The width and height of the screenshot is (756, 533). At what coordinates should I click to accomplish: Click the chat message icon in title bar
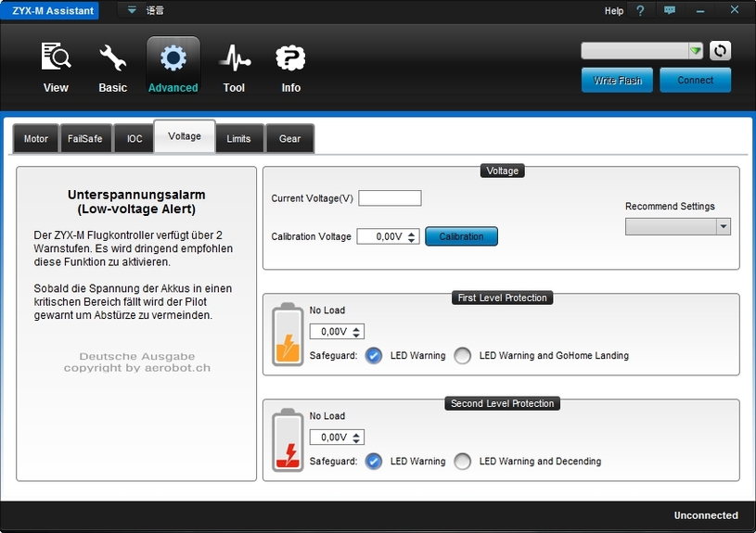670,11
